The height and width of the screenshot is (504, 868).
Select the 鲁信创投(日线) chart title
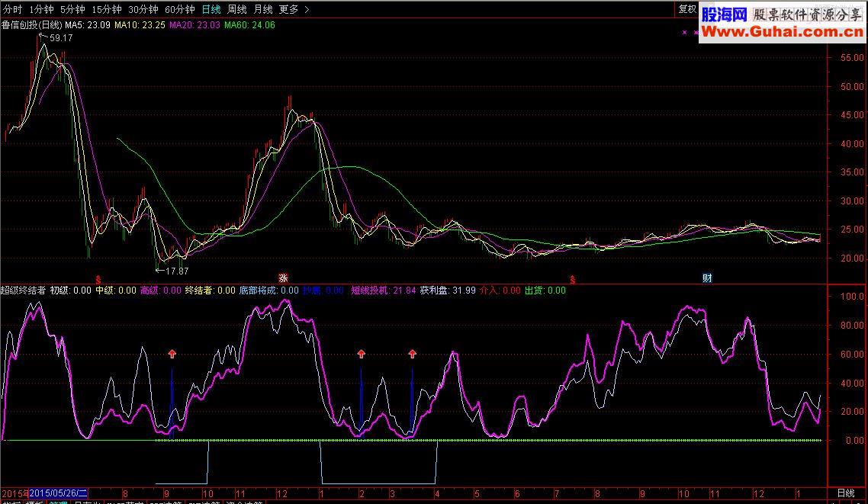tap(31, 25)
